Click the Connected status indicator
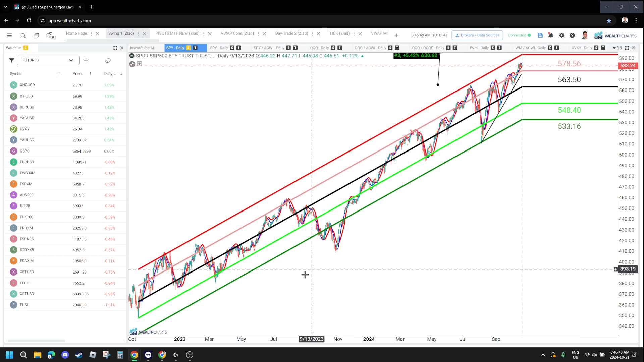 pos(519,35)
